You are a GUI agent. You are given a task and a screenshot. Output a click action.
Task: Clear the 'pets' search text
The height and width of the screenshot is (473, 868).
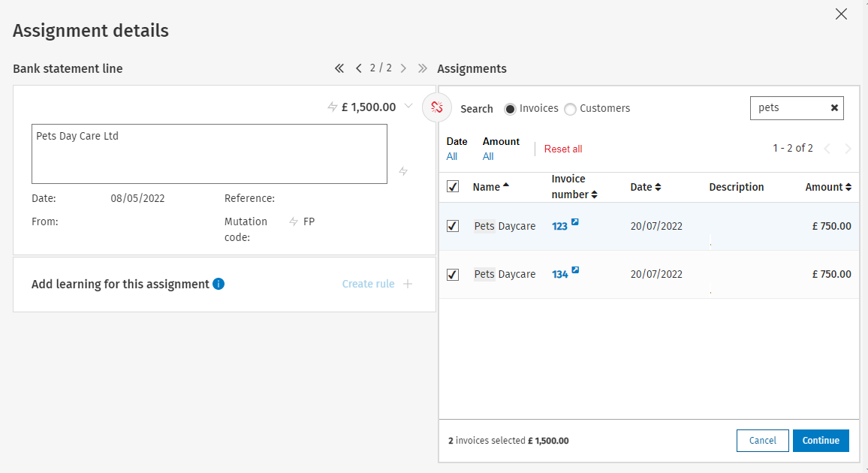coord(834,108)
